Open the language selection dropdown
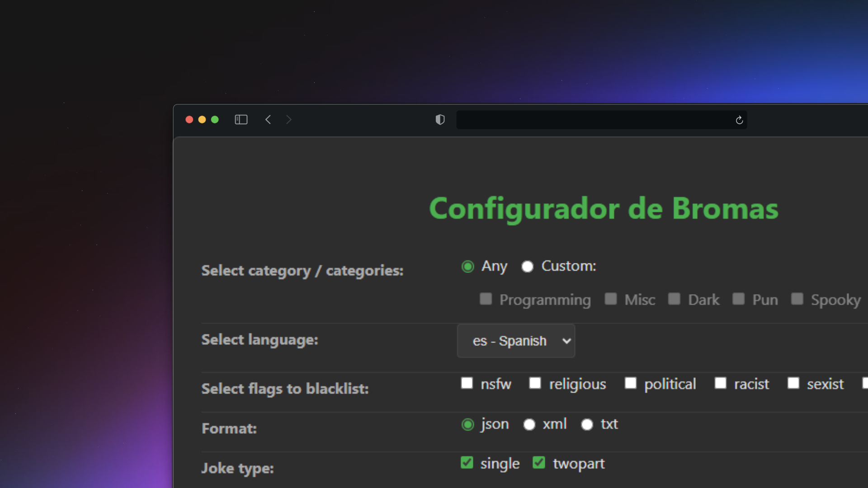This screenshot has width=868, height=488. point(516,341)
